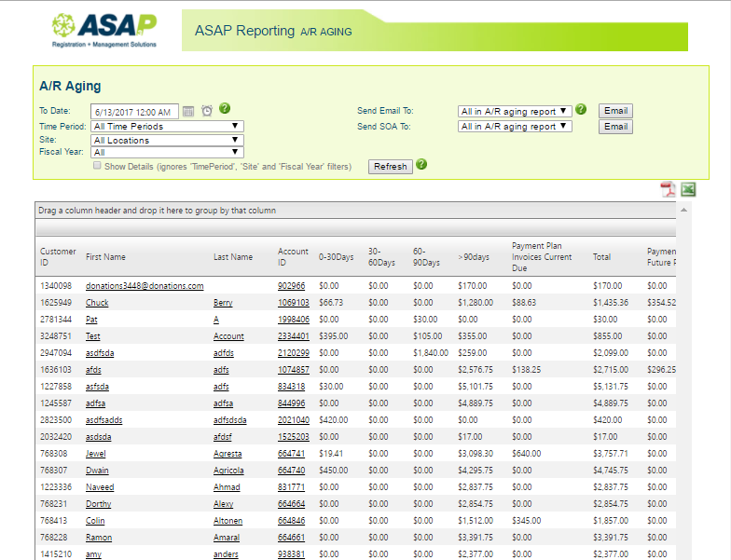Export report to Excel
The image size is (731, 560).
(688, 189)
